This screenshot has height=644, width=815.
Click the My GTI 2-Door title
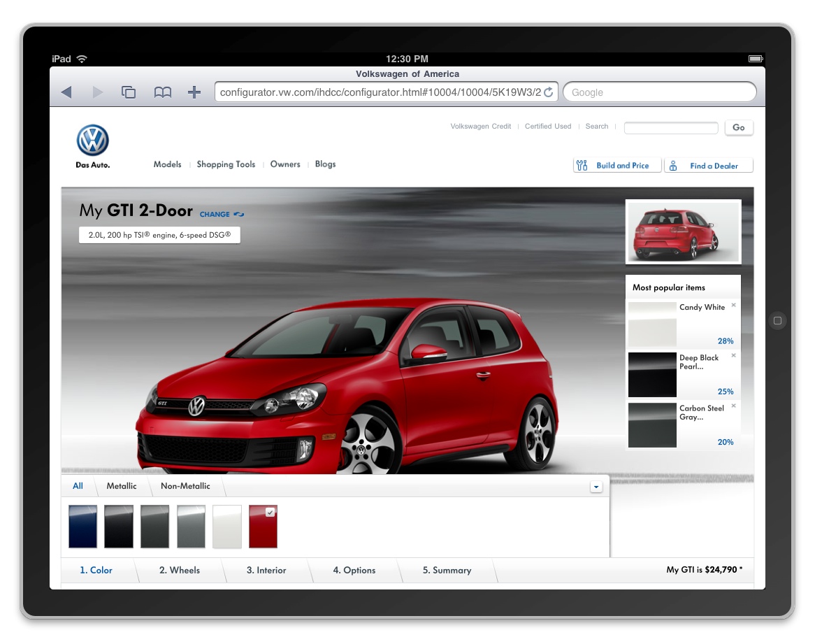(136, 210)
